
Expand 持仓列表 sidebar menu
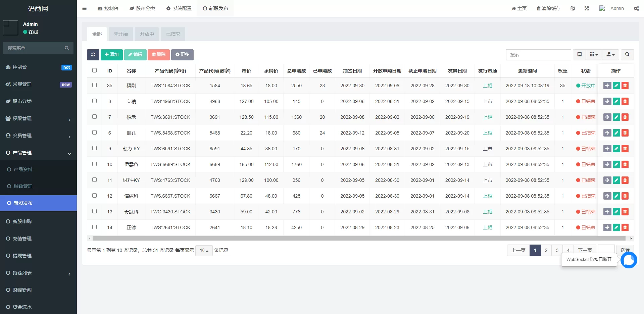point(38,273)
